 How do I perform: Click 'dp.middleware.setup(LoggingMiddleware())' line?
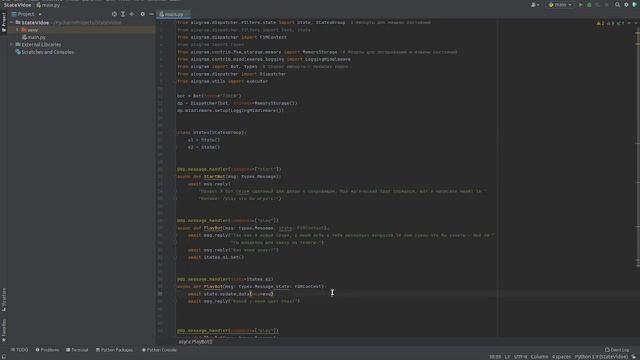pos(230,110)
